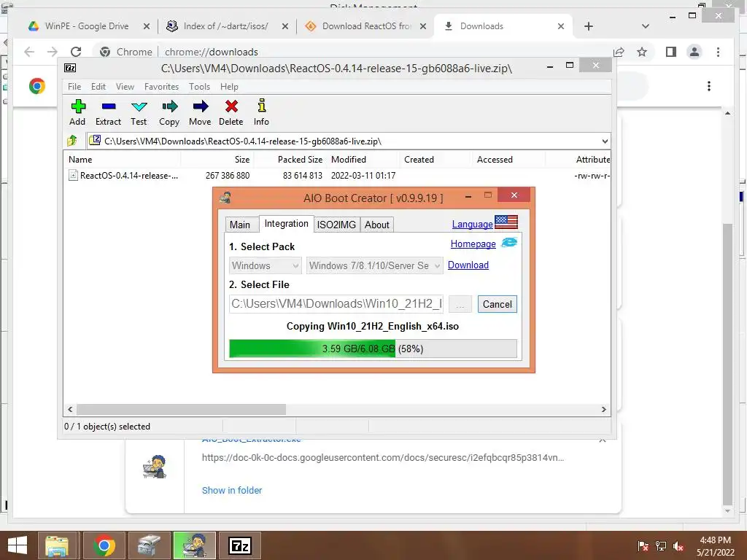Viewport: 747px width, 560px height.
Task: Expand Chrome tab search chevron
Action: [x=645, y=26]
